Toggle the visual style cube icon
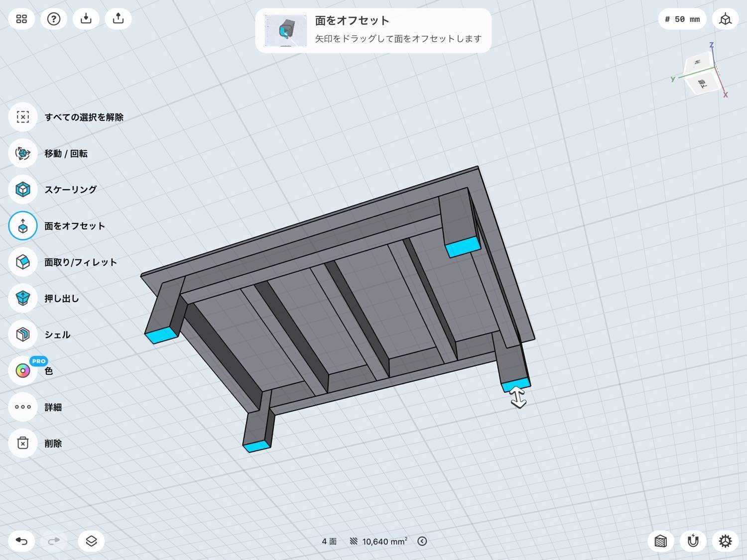Viewport: 747px width, 560px height. coord(661,541)
